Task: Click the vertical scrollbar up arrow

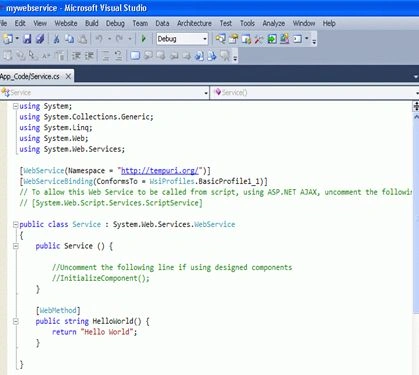Action: (416, 117)
